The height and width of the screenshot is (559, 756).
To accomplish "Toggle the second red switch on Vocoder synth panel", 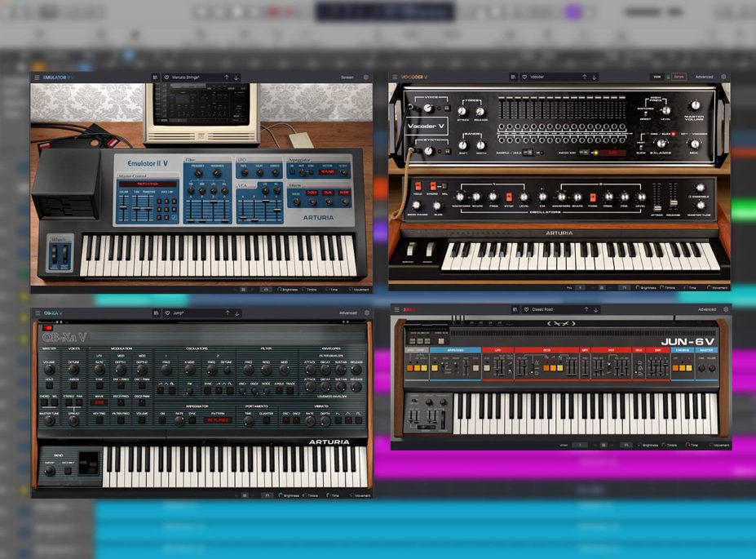I will pyautogui.click(x=433, y=186).
